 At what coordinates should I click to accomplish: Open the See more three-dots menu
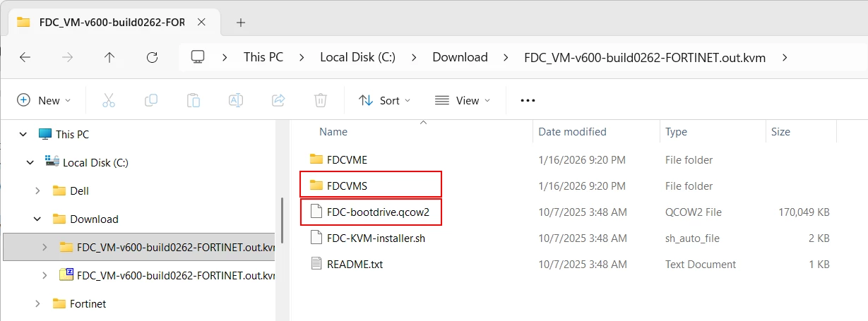point(528,100)
